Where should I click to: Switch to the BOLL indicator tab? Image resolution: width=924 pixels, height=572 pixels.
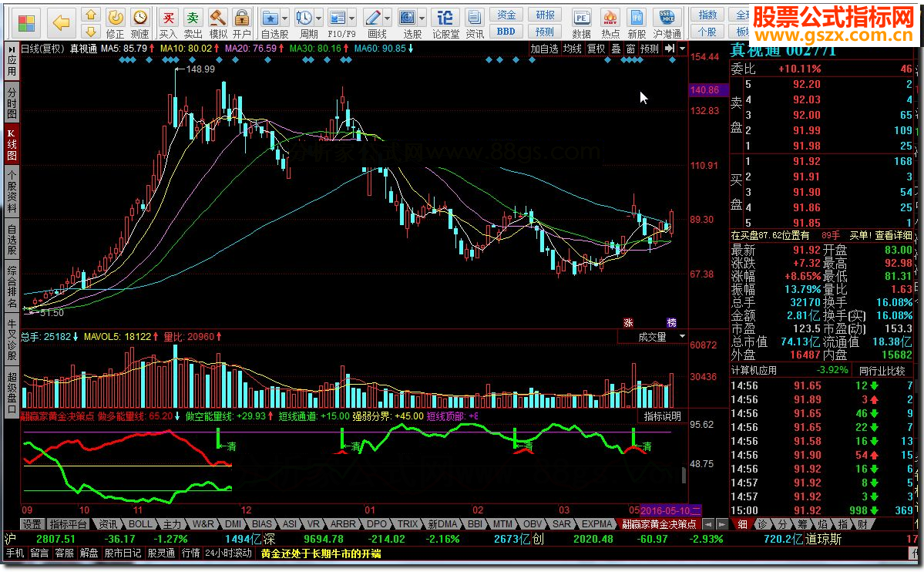click(140, 523)
